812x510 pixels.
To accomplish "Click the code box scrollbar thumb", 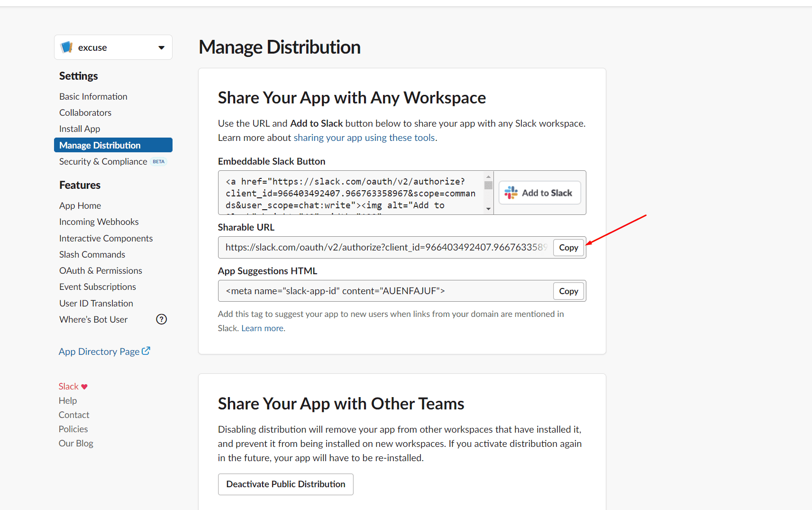I will 489,185.
